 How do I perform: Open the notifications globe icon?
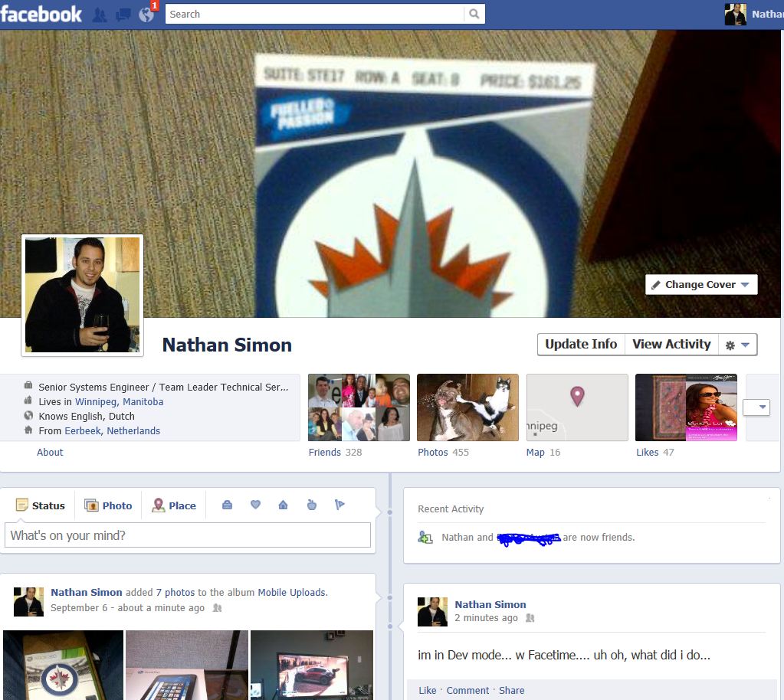coord(146,15)
